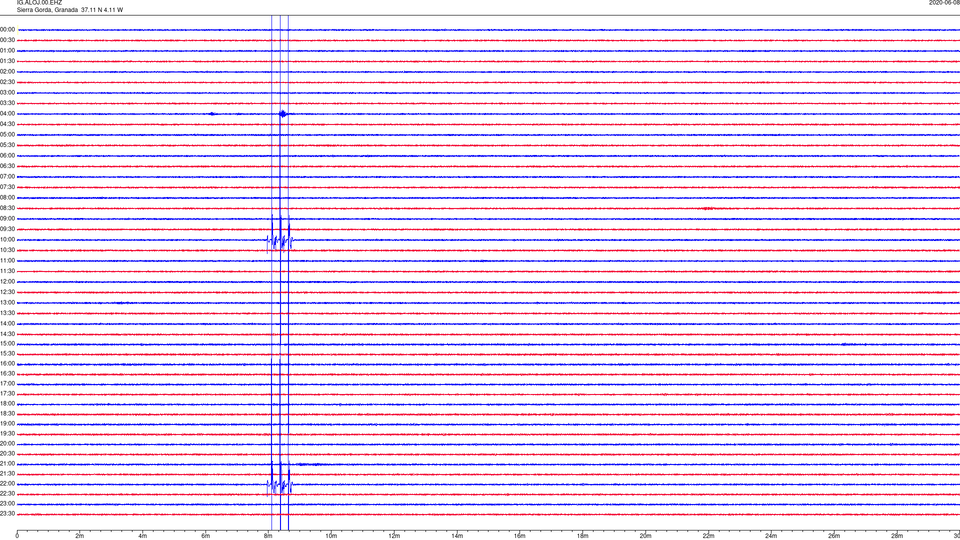Click the 4m tick label on the axis
960x540 pixels.
tap(143, 536)
